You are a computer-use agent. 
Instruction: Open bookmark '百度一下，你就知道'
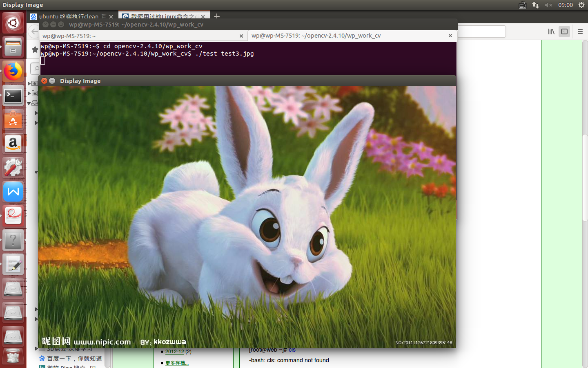[74, 359]
